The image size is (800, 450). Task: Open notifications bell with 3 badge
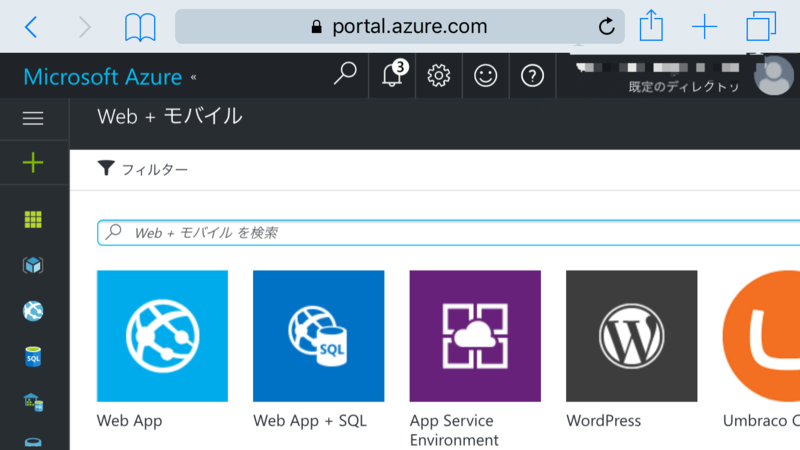(x=394, y=74)
